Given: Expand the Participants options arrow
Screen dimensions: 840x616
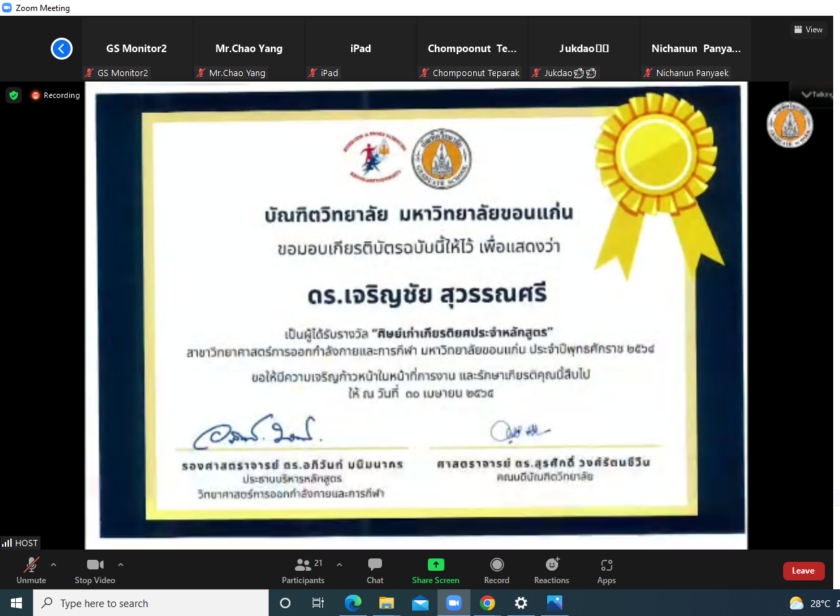Looking at the screenshot, I should (x=339, y=565).
